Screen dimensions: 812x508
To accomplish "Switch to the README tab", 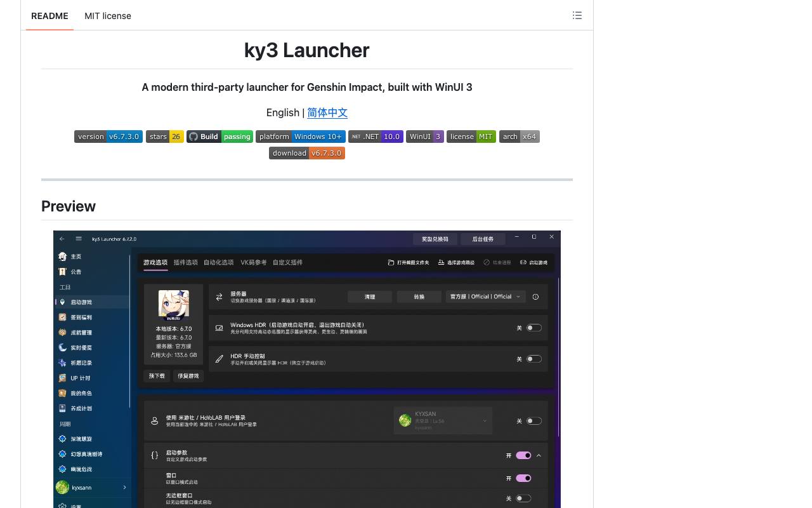I will pyautogui.click(x=49, y=16).
